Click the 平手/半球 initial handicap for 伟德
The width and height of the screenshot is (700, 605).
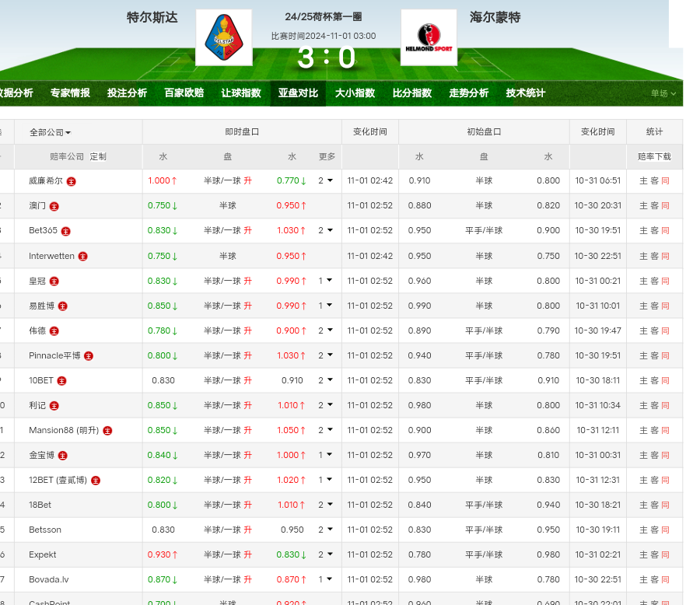tap(484, 330)
